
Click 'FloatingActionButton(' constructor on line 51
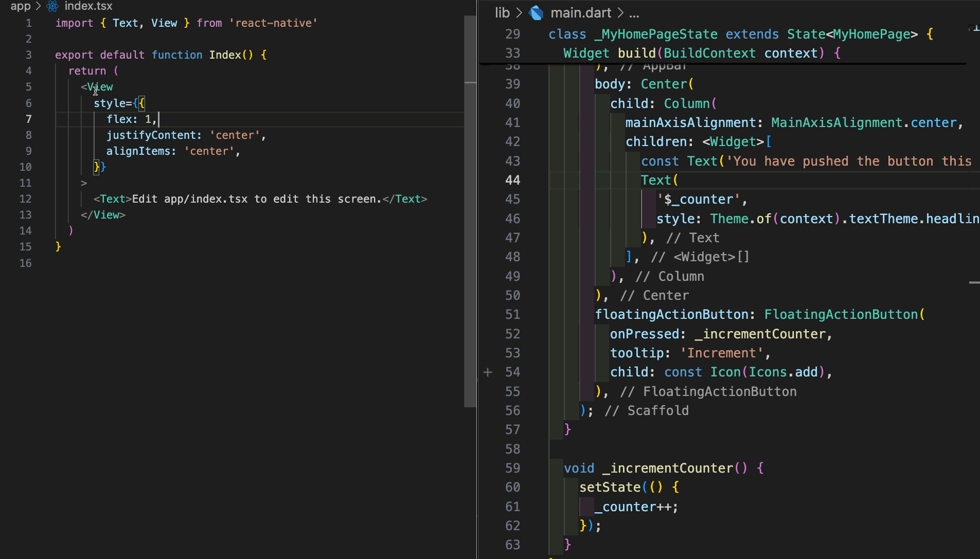coord(845,315)
